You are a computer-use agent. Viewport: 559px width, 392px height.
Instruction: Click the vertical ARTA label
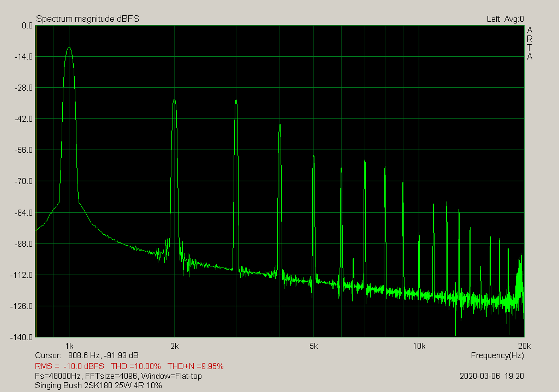tap(530, 43)
